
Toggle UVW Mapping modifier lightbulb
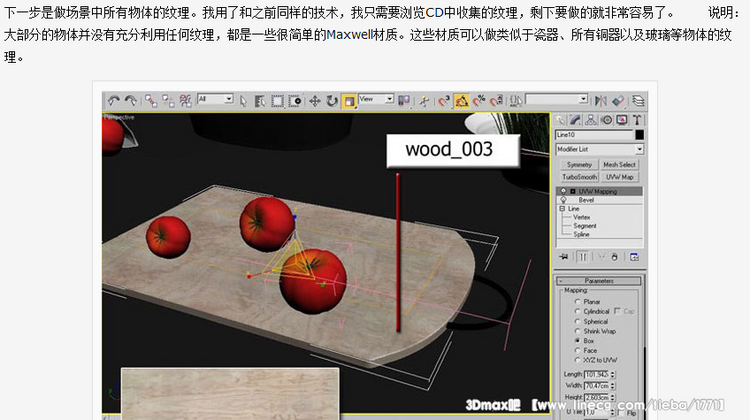point(563,191)
